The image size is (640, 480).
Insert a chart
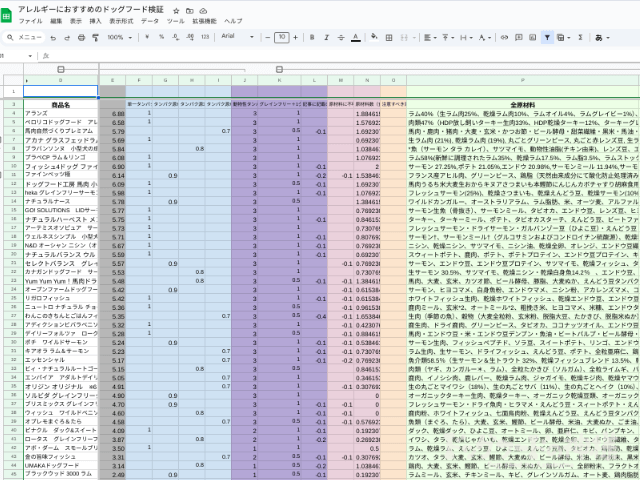(533, 37)
